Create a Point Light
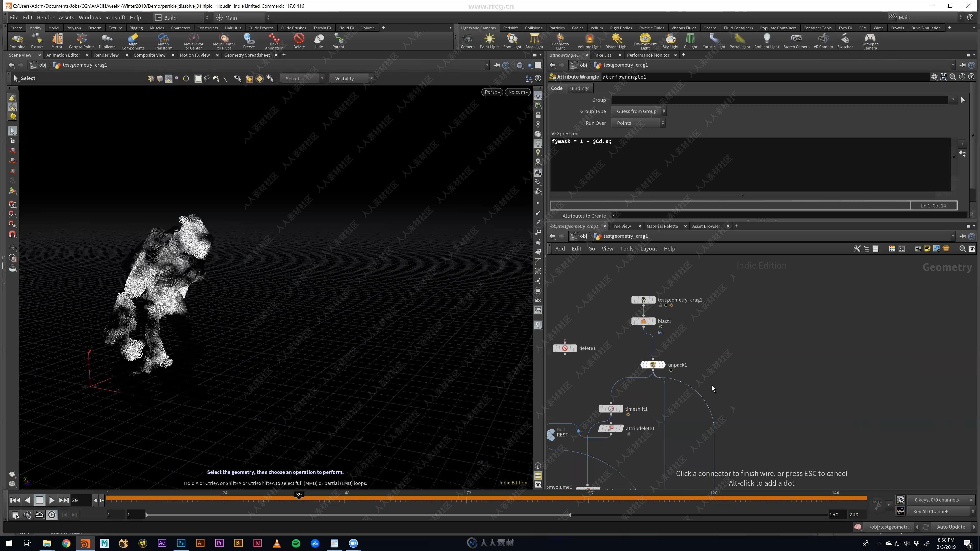Viewport: 980px width, 551px height. click(x=489, y=41)
